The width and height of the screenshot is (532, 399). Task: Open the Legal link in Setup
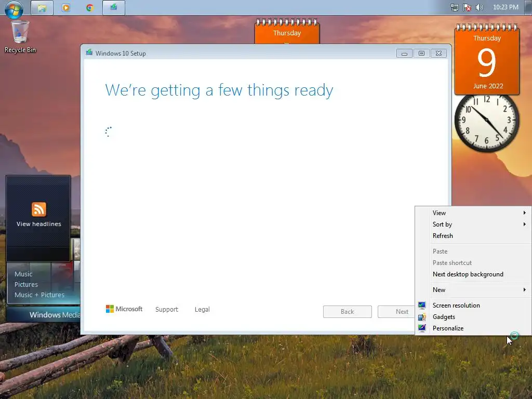click(x=202, y=310)
